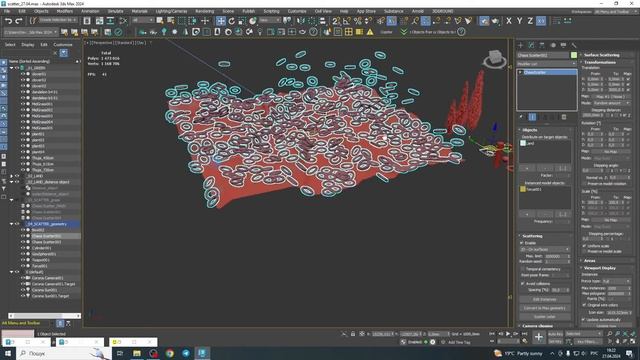Open the Modifiers menu
This screenshot has width=640, height=360.
pyautogui.click(x=65, y=11)
